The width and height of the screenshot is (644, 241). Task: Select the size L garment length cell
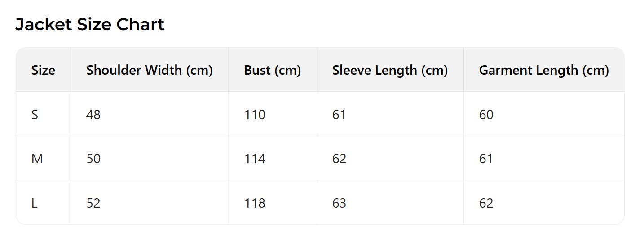(x=486, y=203)
